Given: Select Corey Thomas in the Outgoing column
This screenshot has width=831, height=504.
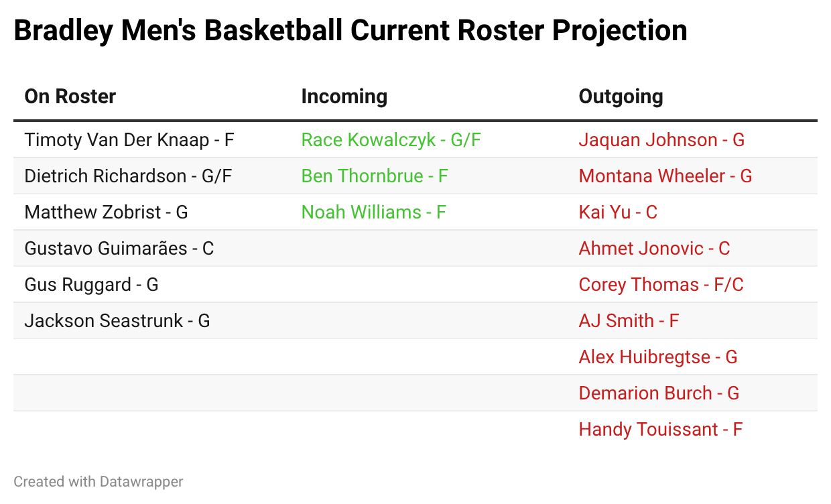Looking at the screenshot, I should click(x=661, y=285).
